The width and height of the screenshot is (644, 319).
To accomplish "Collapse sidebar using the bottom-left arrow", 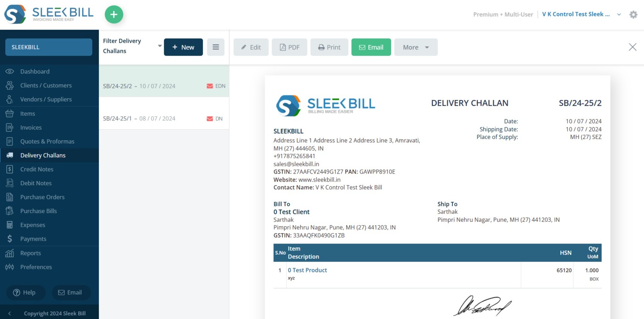I will point(9,313).
